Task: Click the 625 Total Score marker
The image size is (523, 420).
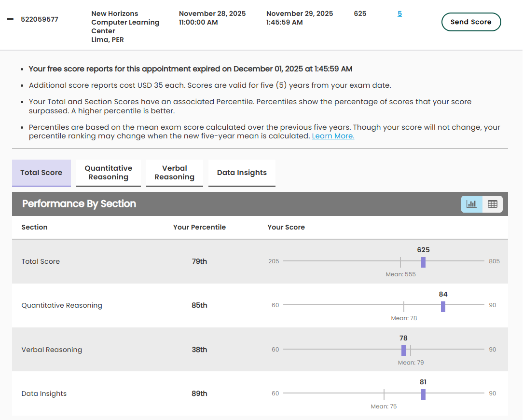Action: point(423,262)
